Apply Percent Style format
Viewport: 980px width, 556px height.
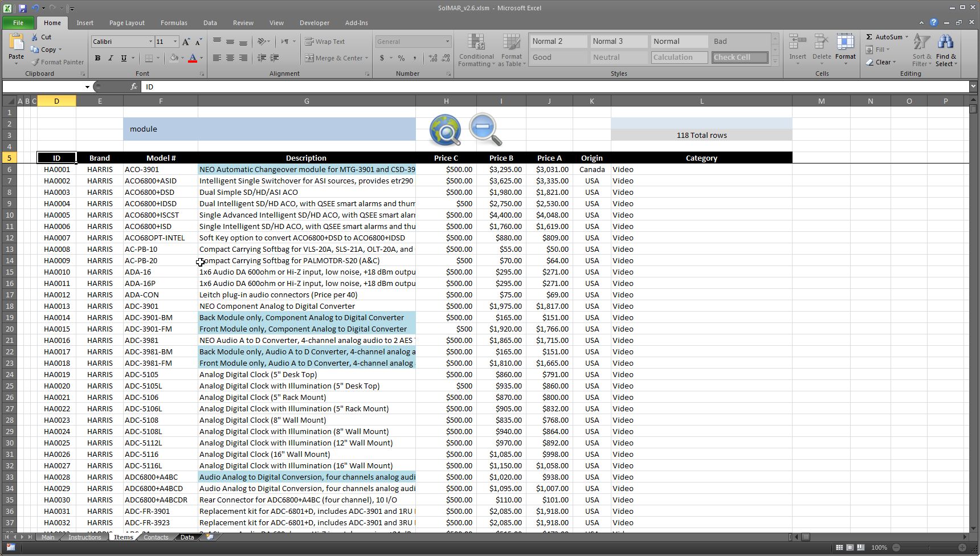click(402, 58)
